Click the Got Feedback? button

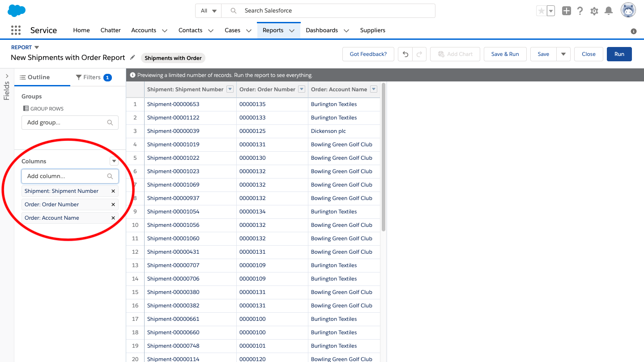click(368, 54)
